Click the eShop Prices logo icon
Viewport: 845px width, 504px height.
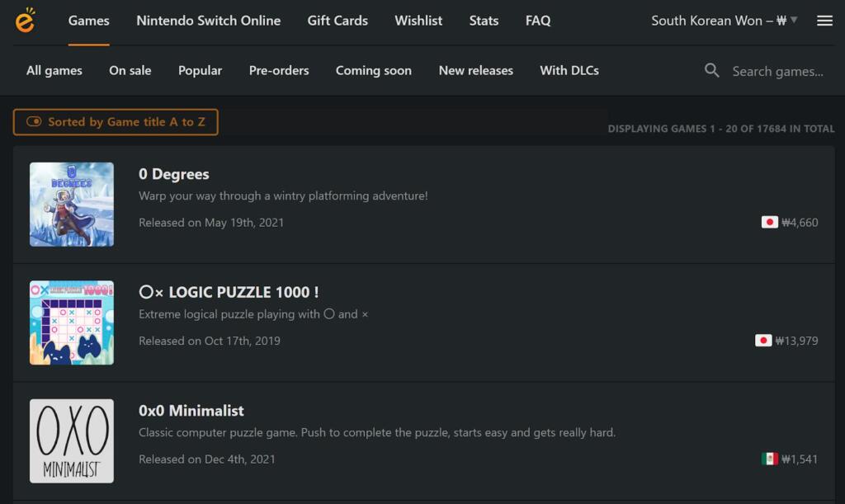point(26,21)
